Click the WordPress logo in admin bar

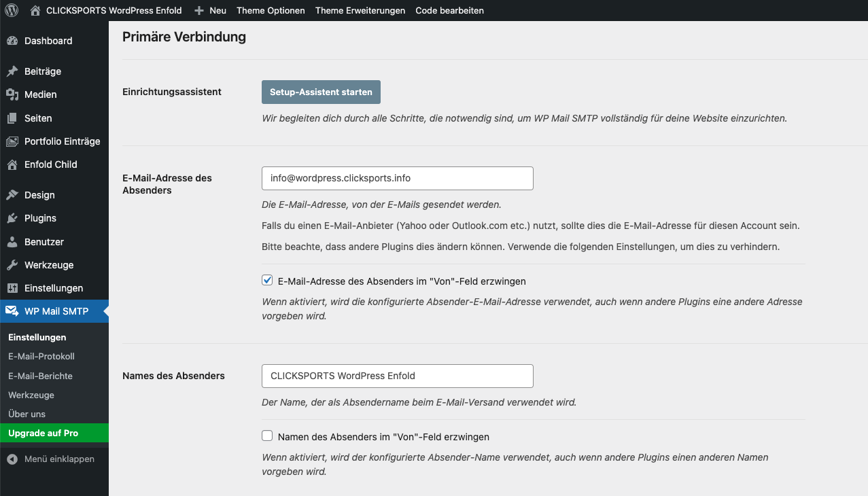coord(12,10)
